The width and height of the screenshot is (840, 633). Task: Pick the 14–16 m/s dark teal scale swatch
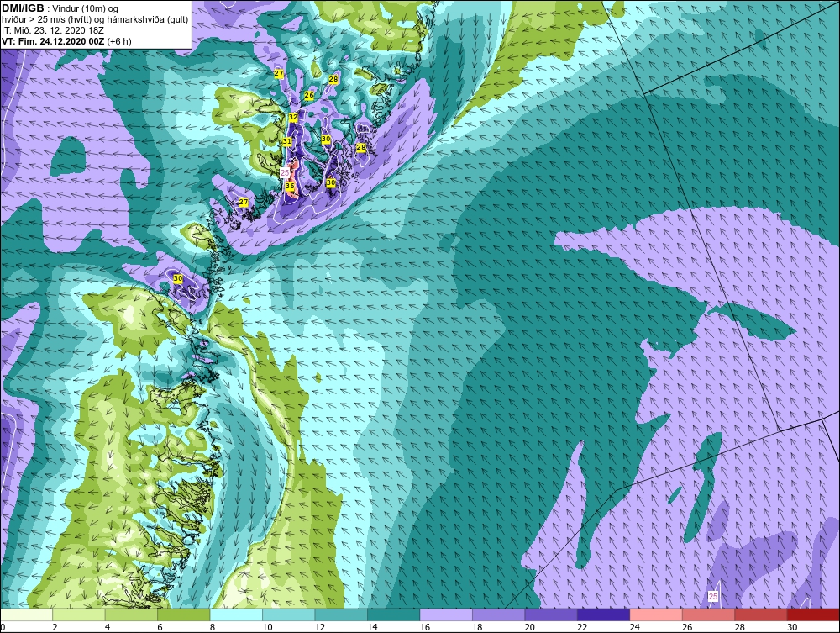click(394, 615)
